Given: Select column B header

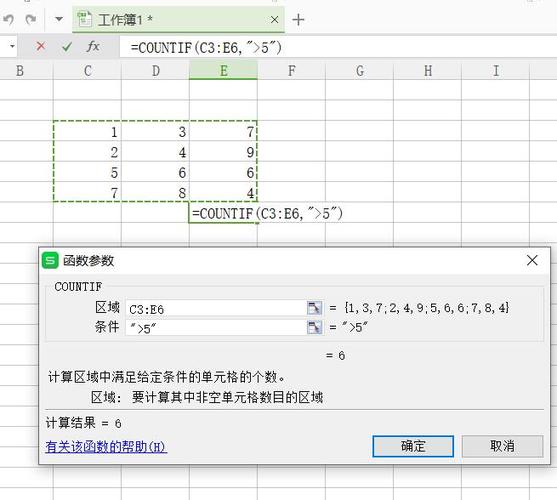Looking at the screenshot, I should [x=20, y=71].
